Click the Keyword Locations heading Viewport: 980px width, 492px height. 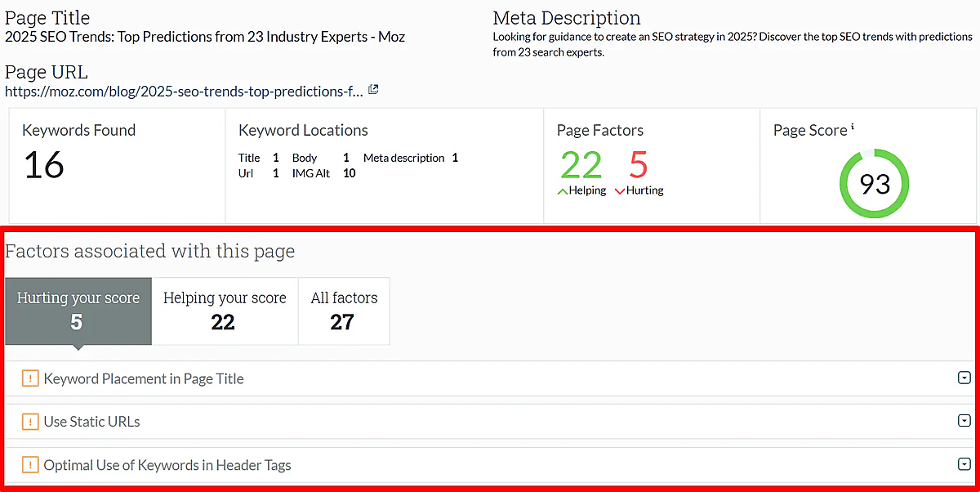coord(303,130)
